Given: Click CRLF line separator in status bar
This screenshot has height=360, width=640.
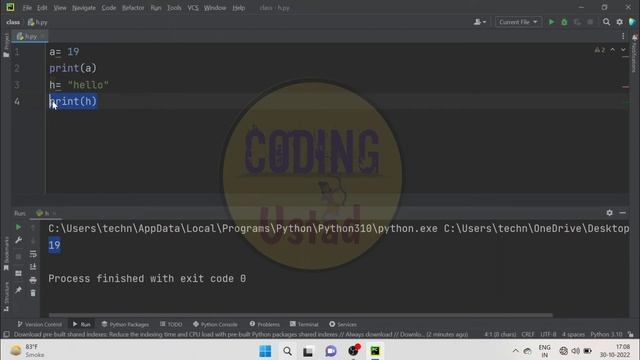Looking at the screenshot, I should pyautogui.click(x=528, y=334).
